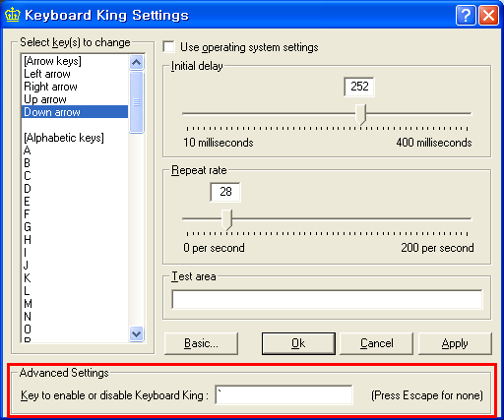
Task: Select key E in the list
Action: (x=75, y=202)
